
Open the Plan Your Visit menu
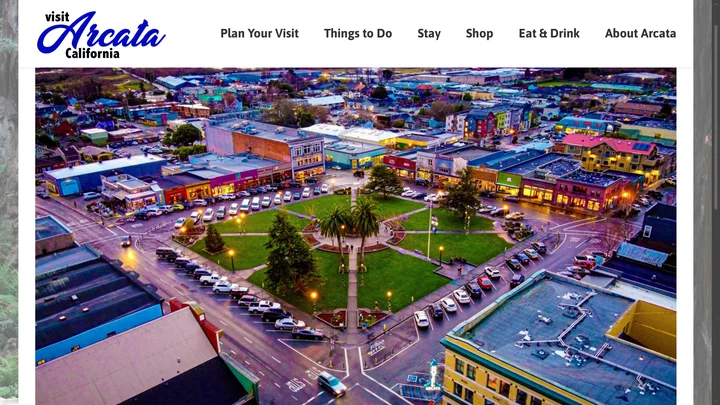click(259, 34)
